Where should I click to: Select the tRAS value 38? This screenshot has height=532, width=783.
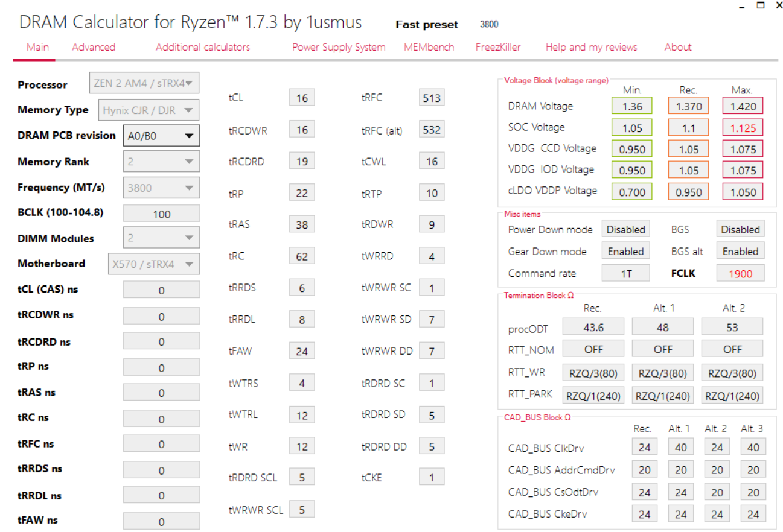pos(302,224)
